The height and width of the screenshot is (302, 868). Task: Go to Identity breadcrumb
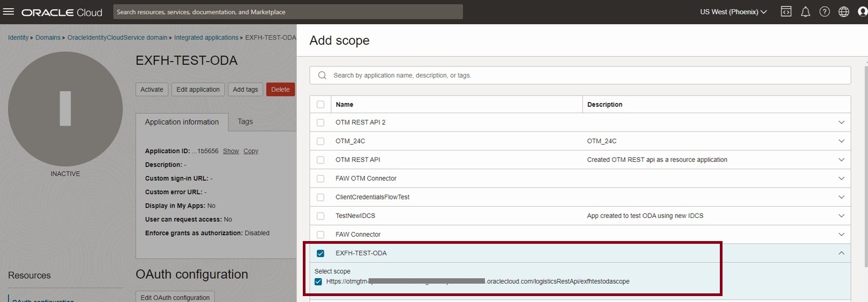pyautogui.click(x=18, y=38)
